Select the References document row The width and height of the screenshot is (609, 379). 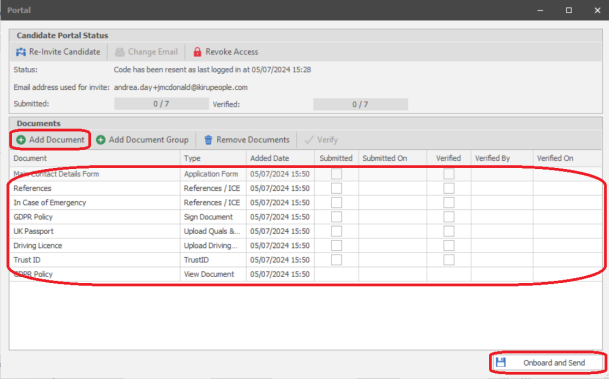pyautogui.click(x=306, y=188)
